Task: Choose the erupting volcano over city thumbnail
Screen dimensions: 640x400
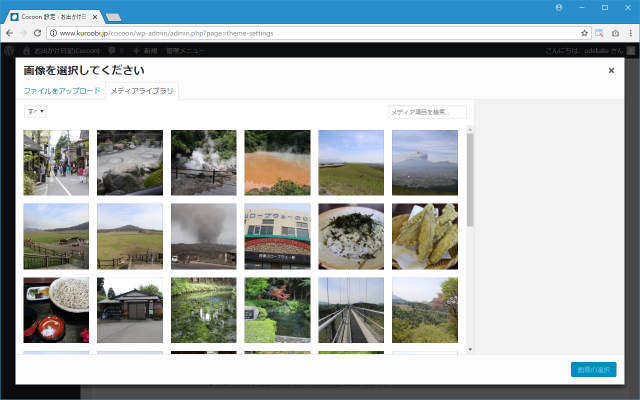Action: 425,162
